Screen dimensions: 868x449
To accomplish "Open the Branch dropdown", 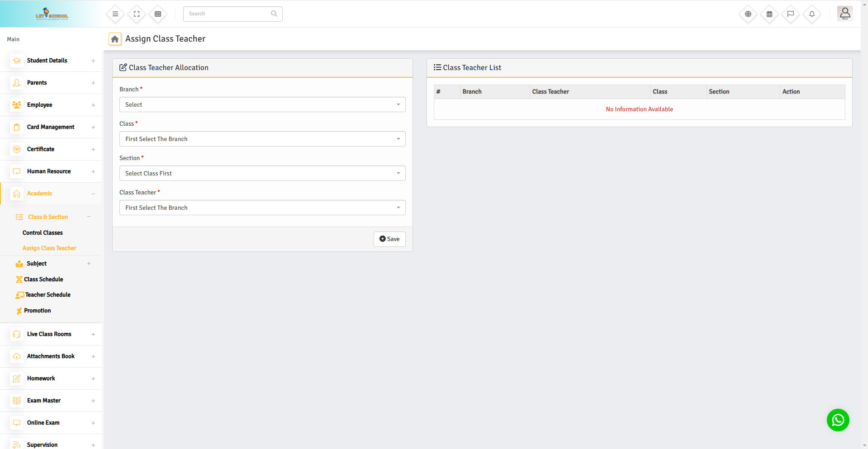I will point(262,104).
